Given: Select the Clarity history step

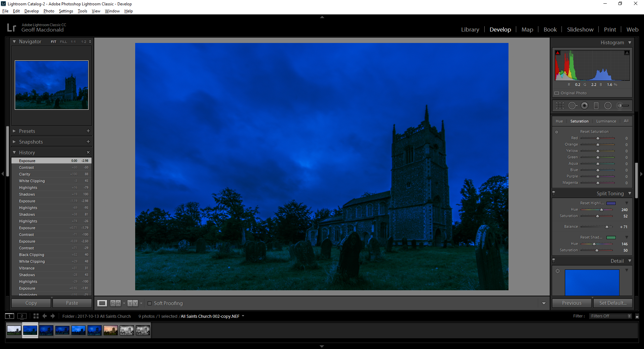Looking at the screenshot, I should 51,174.
